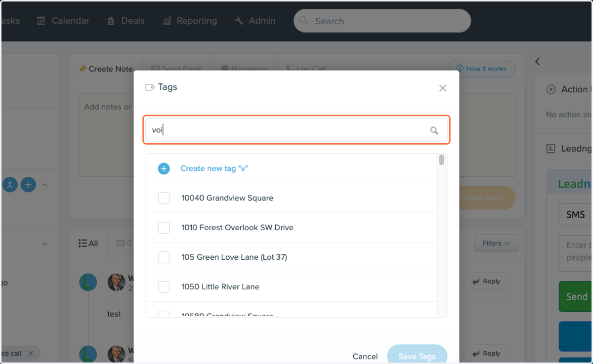Click the SMS message text box
The height and width of the screenshot is (364, 593).
576,253
